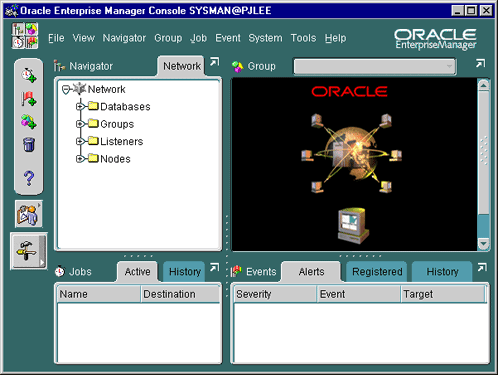Select the Alerts events tab
Viewport: 498px width, 375px height.
(x=311, y=272)
